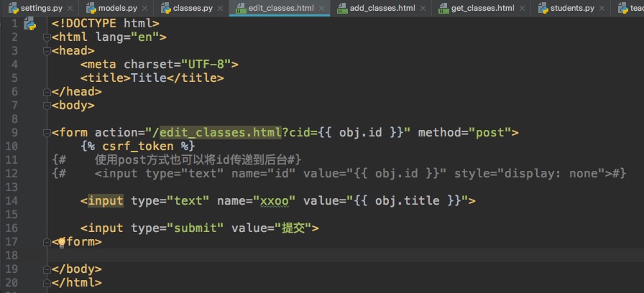
Task: Click the </body> closing tag
Action: (x=77, y=269)
